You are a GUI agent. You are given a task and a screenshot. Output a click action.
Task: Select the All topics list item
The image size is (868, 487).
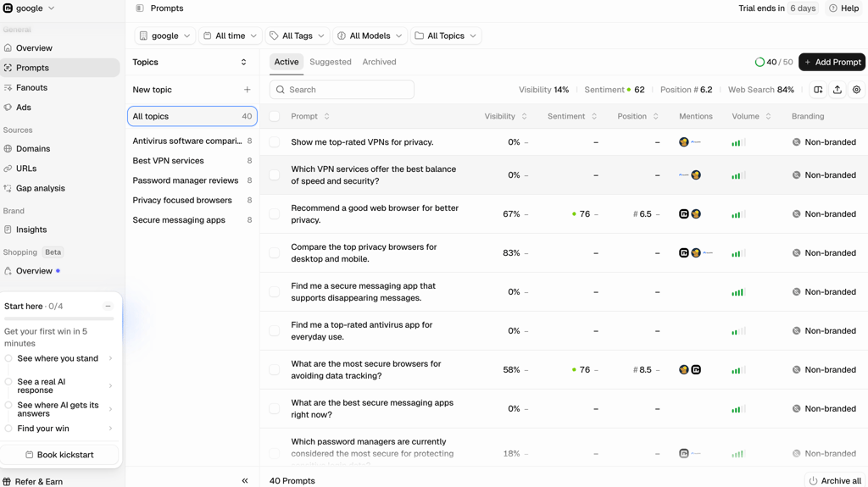[192, 116]
